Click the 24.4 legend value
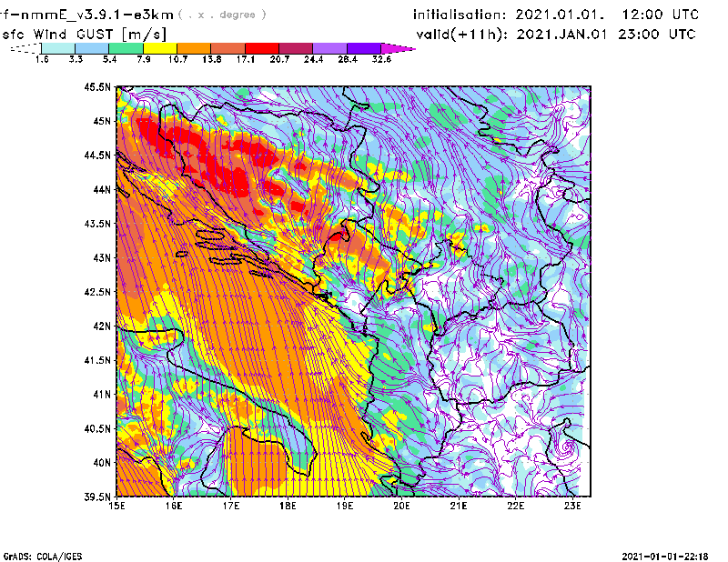Screen dimensions: 728x562 pos(313,59)
